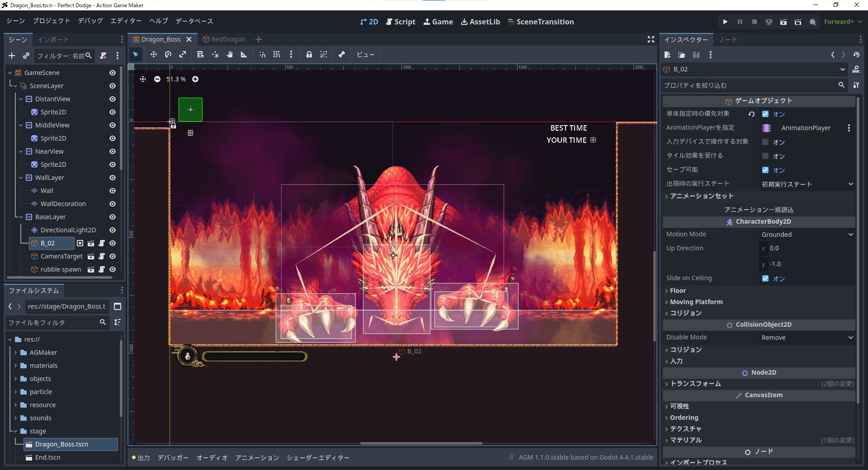868x470 pixels.
Task: Activate the Scale tool
Action: [183, 55]
